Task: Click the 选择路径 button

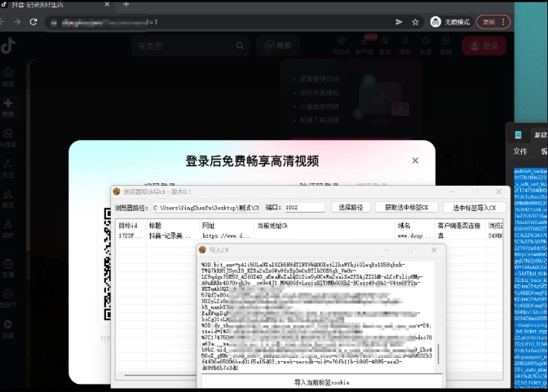Action: coord(351,208)
